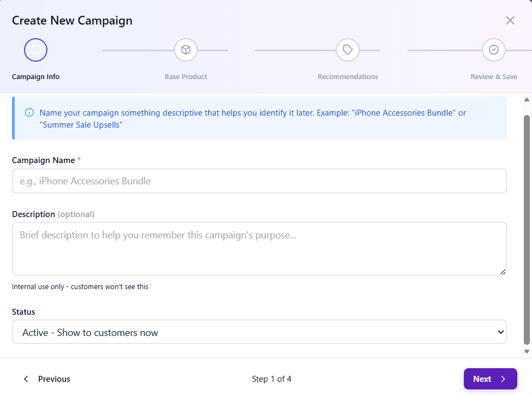Click the right chevron inside the Next button
This screenshot has width=532, height=396.
[x=503, y=379]
